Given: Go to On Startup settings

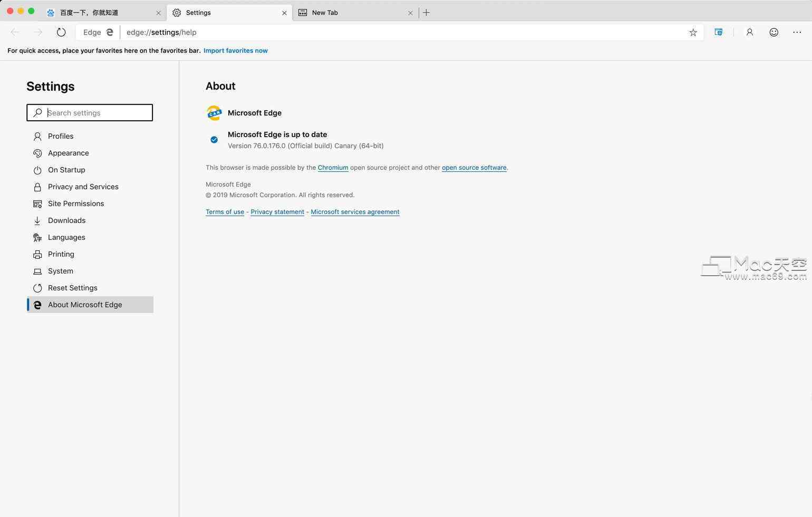Looking at the screenshot, I should (x=90, y=170).
